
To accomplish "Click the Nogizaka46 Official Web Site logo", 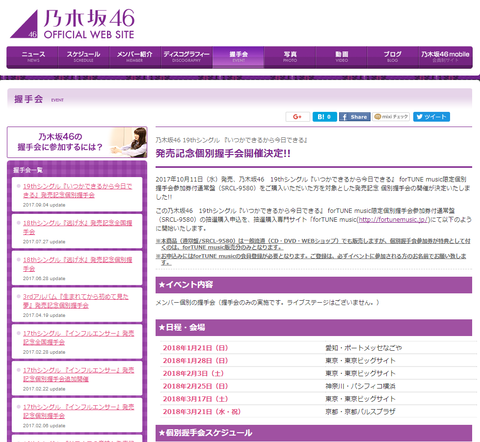I will pos(72,24).
